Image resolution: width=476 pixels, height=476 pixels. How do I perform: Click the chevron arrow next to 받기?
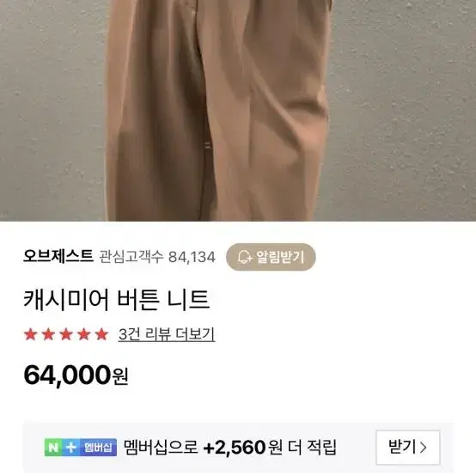pos(424,448)
